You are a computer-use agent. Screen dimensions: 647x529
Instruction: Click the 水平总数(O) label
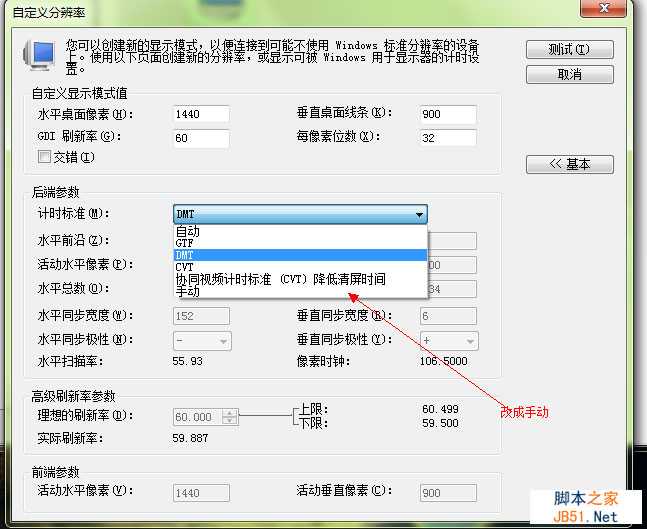pyautogui.click(x=74, y=288)
